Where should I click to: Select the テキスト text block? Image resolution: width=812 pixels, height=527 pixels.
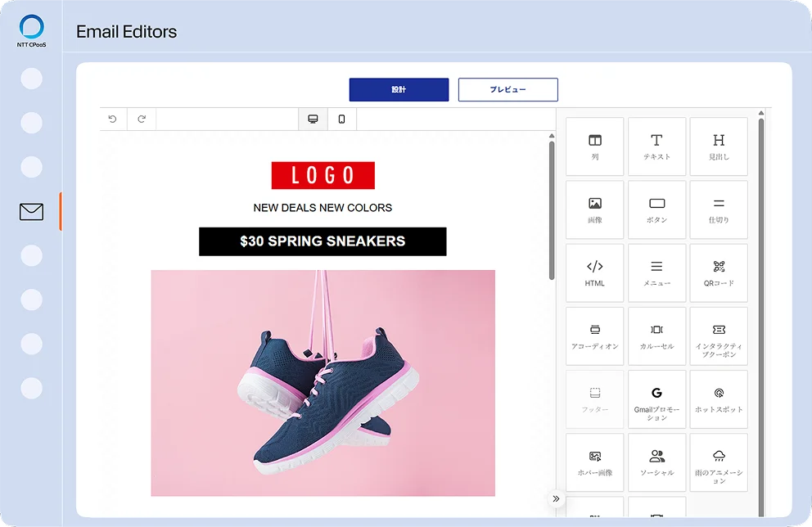click(x=656, y=146)
